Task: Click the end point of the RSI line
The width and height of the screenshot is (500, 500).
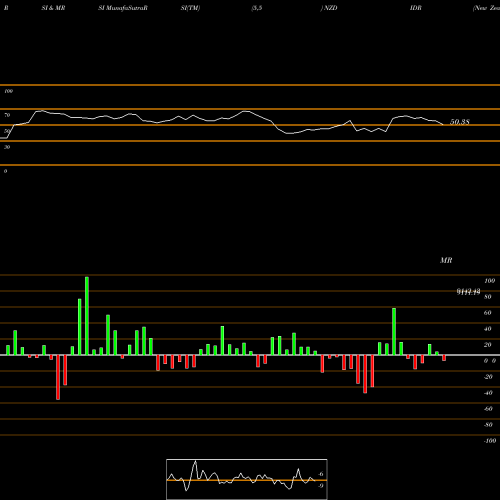Action: pyautogui.click(x=443, y=125)
